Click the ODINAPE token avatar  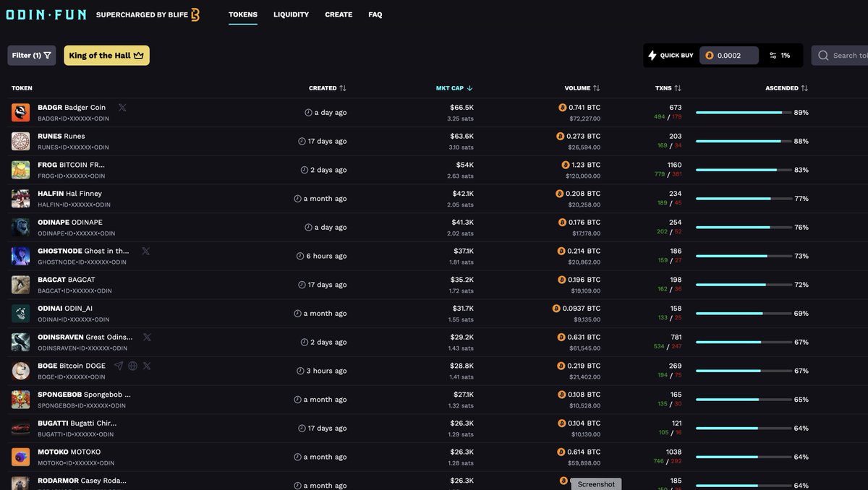coord(20,228)
